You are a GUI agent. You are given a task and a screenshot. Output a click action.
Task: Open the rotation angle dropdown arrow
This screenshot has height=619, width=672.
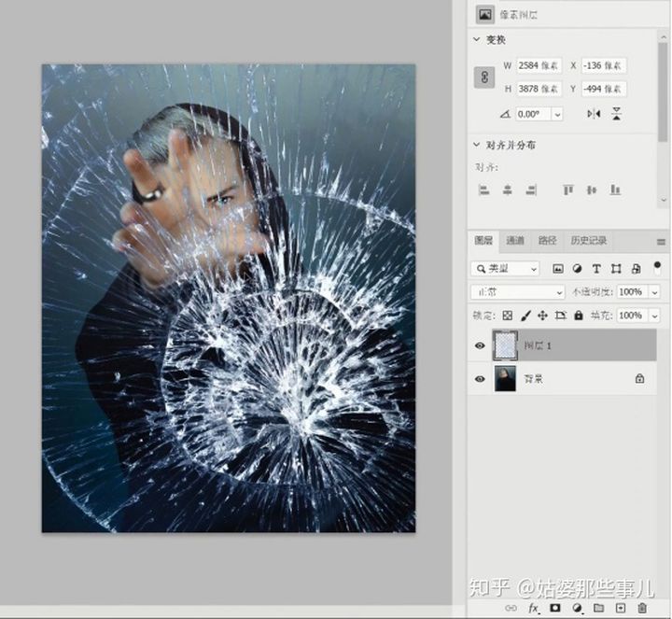[557, 115]
